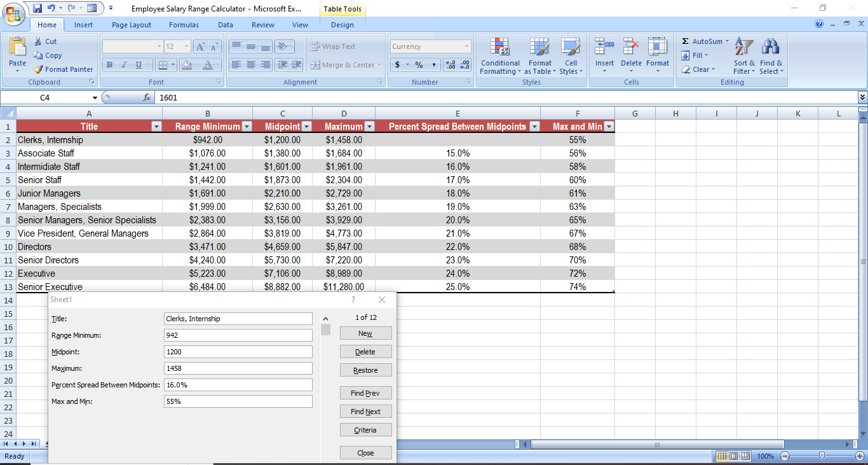Increase Decimal places
This screenshot has height=465, width=868.
451,65
